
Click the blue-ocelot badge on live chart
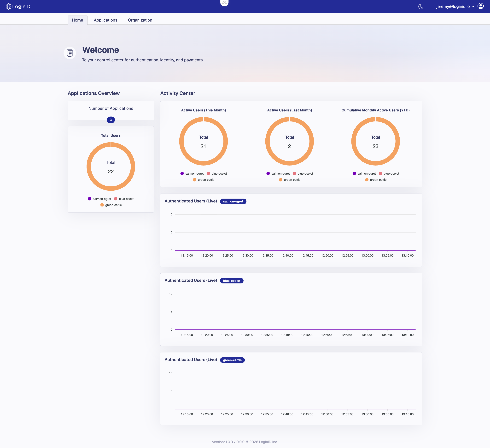coord(232,281)
